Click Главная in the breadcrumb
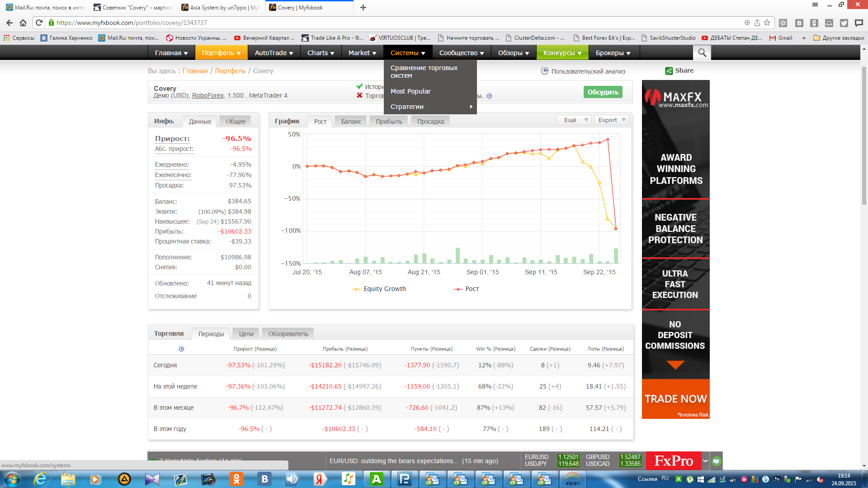 coord(195,71)
